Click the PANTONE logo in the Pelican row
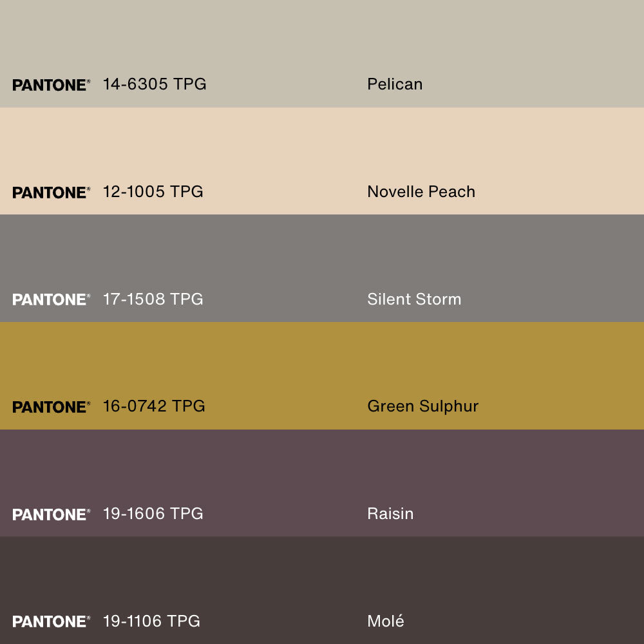Viewport: 644px width, 644px height. click(x=51, y=85)
